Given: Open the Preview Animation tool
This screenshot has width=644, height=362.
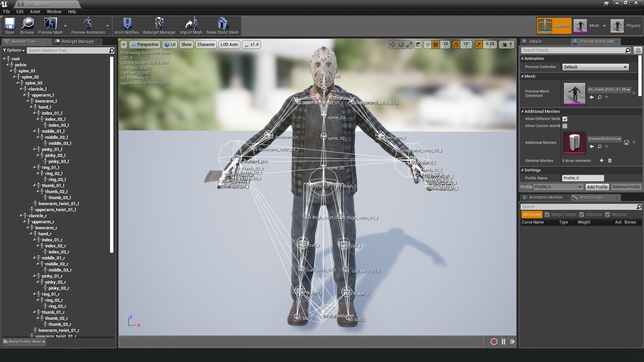Looking at the screenshot, I should tap(88, 25).
